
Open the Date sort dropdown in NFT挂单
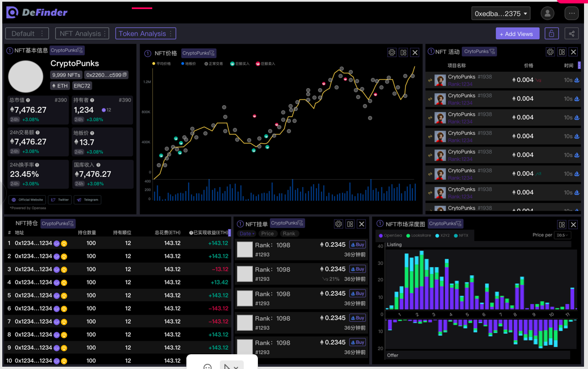(x=247, y=234)
